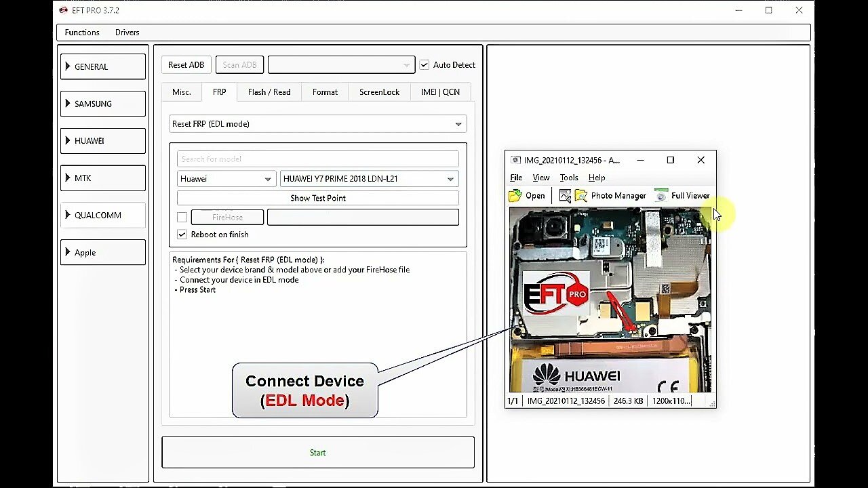Expand the QUALCOMM category
The width and height of the screenshot is (868, 488).
[x=103, y=215]
